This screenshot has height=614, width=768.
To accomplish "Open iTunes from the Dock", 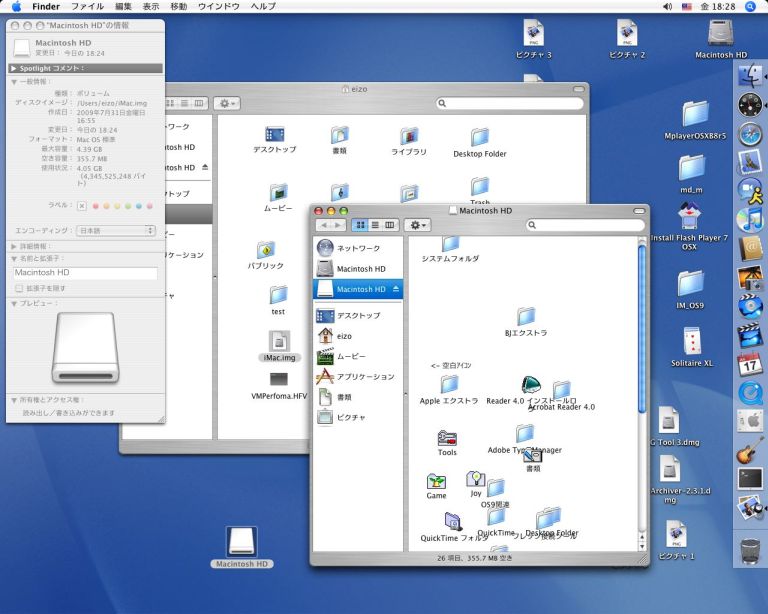I will coord(750,220).
